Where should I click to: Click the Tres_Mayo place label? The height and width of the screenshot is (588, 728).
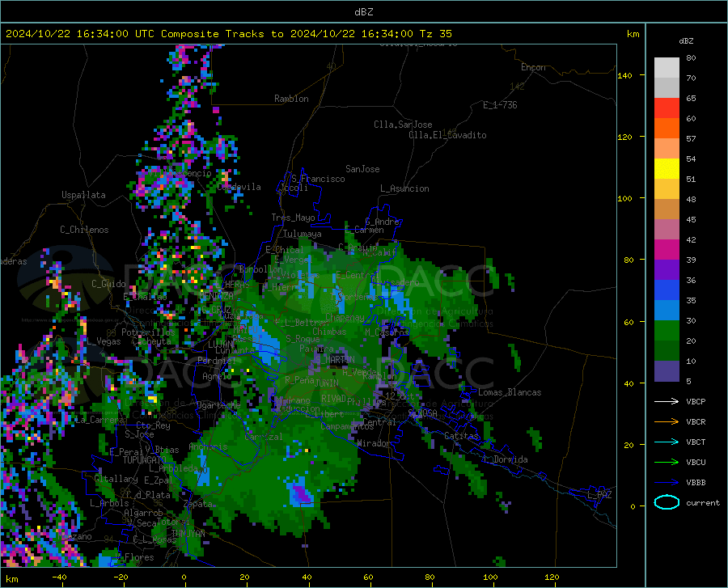pyautogui.click(x=293, y=218)
